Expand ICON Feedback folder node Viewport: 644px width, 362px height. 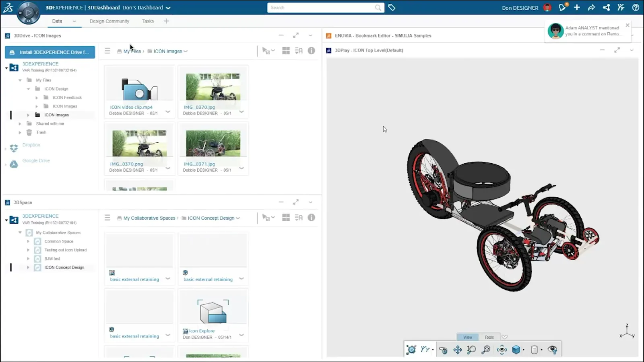[37, 97]
